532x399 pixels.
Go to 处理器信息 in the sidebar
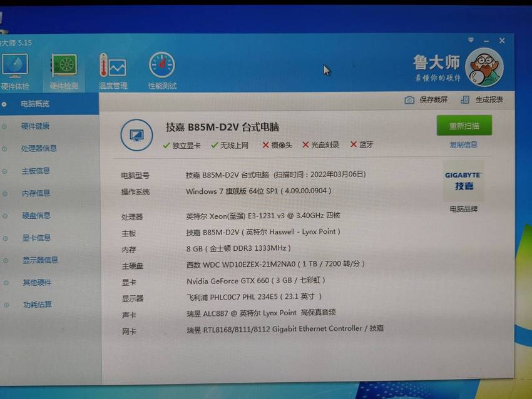(39, 148)
